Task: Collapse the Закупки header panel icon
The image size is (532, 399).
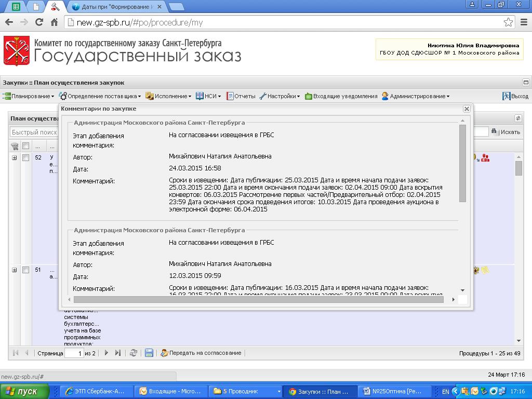Action: click(x=526, y=82)
